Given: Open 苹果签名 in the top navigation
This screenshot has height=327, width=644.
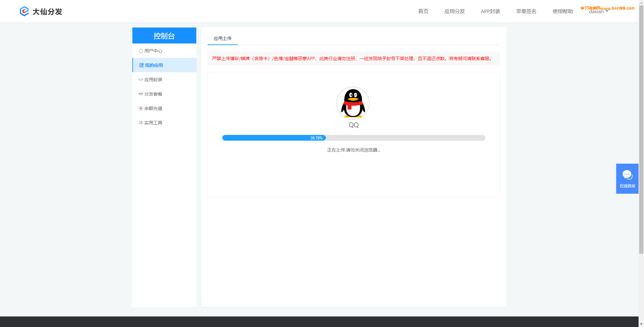Looking at the screenshot, I should (526, 12).
